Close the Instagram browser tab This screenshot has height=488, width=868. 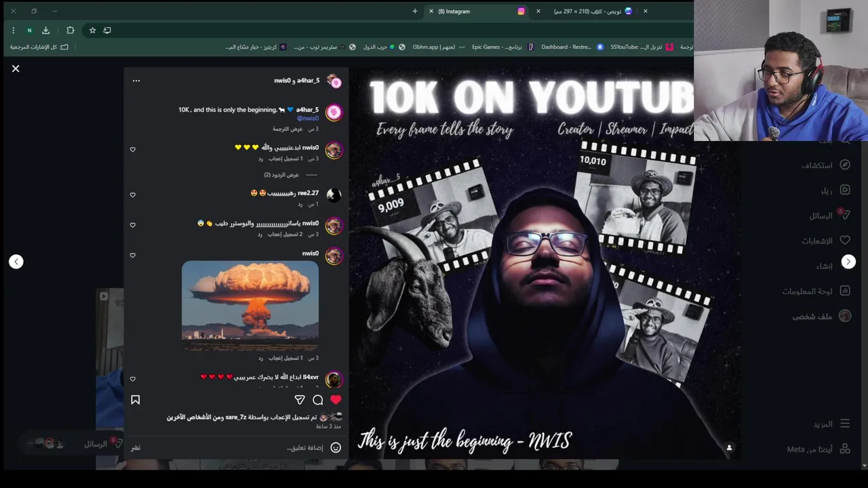[431, 11]
